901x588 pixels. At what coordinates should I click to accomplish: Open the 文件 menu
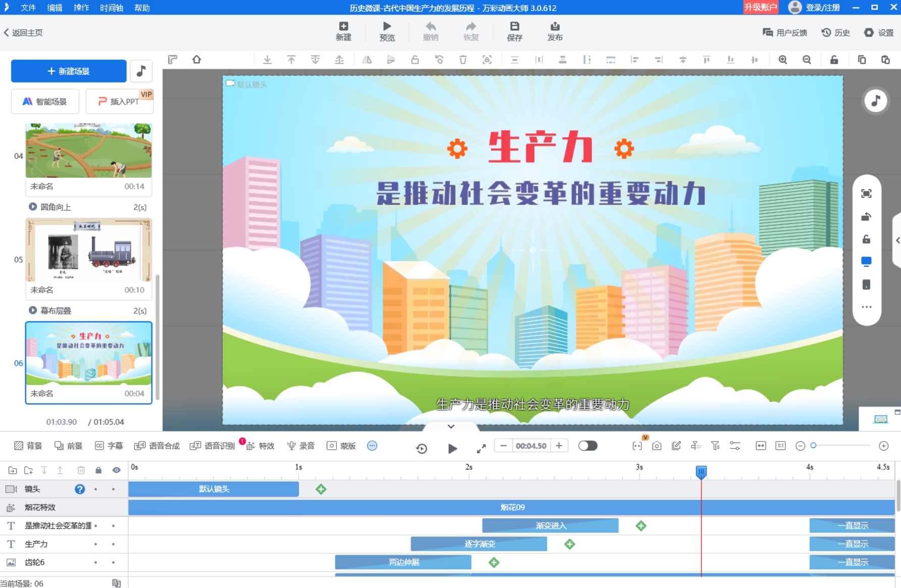coord(28,8)
